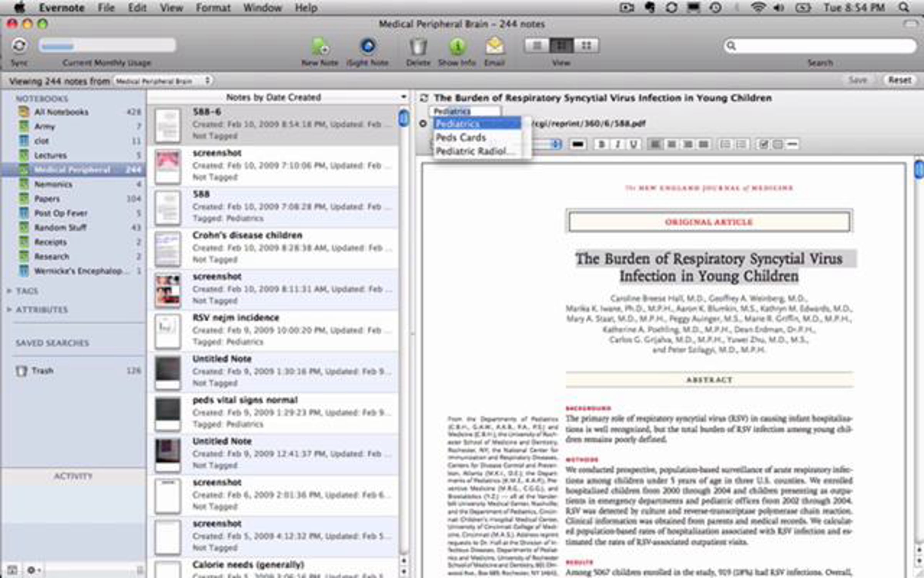
Task: Click the small round icon beside the source URL
Action: tap(423, 123)
